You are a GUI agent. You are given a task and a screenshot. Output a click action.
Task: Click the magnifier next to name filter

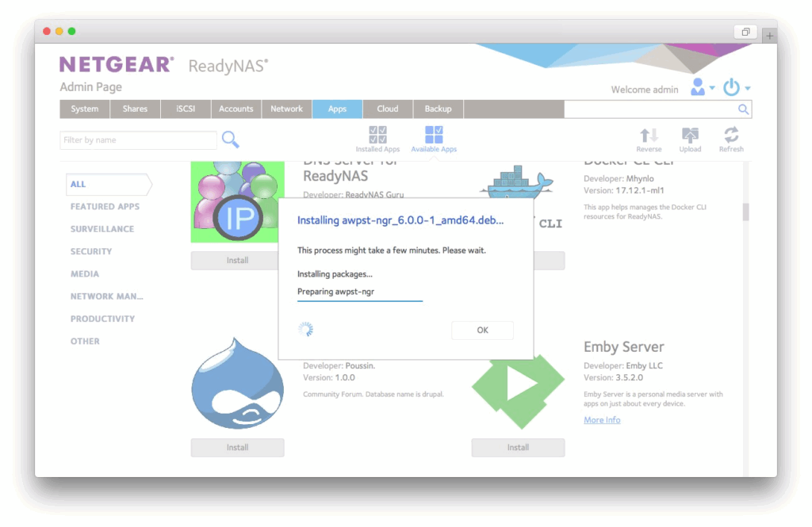coord(231,140)
